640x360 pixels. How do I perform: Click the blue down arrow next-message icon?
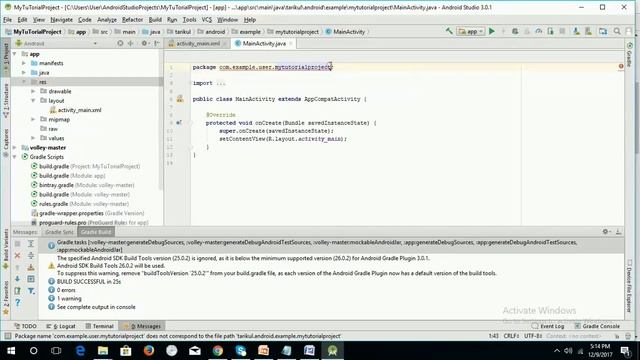click(x=18, y=279)
